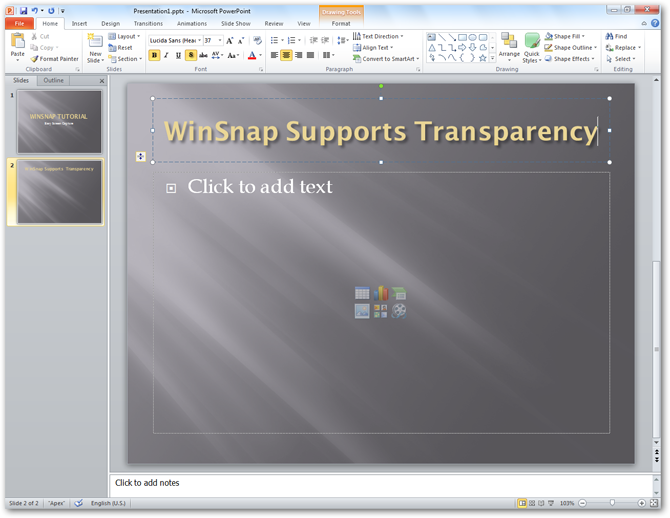
Task: Insert media clip via placeholder icon
Action: [x=399, y=311]
